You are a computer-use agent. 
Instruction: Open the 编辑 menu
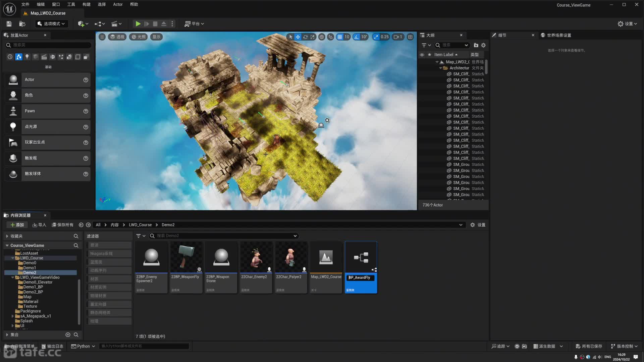(x=41, y=4)
